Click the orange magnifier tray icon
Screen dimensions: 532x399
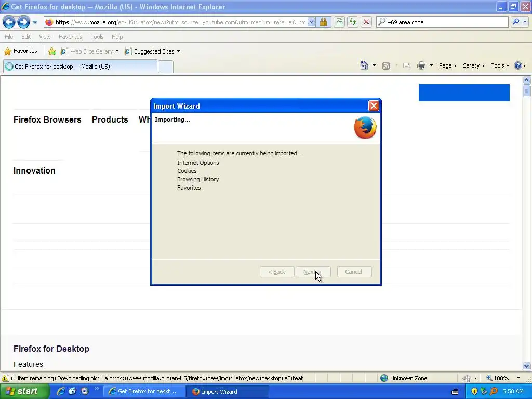point(494,391)
